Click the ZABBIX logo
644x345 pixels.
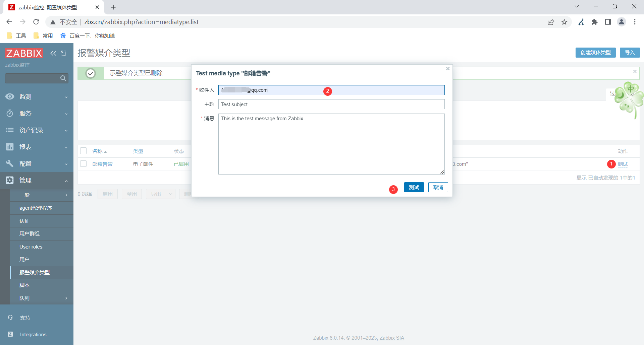[24, 53]
